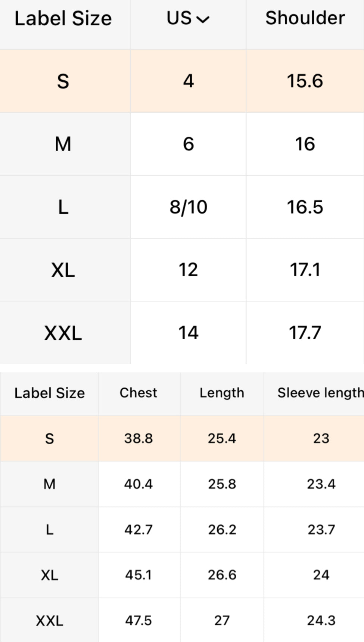Screen dimensions: 364x642
Task: Select the Chest column header
Action: click(x=139, y=393)
